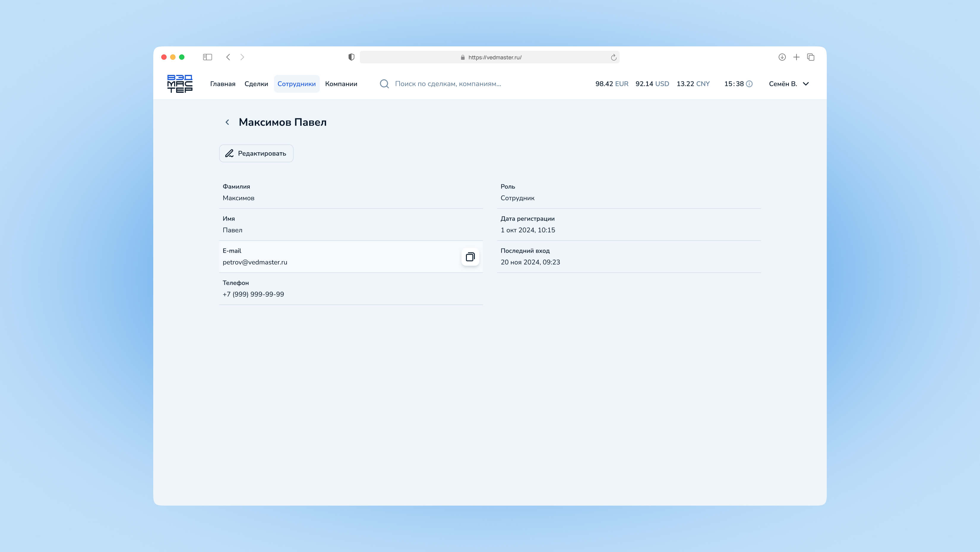Click the search magnifier icon

384,84
